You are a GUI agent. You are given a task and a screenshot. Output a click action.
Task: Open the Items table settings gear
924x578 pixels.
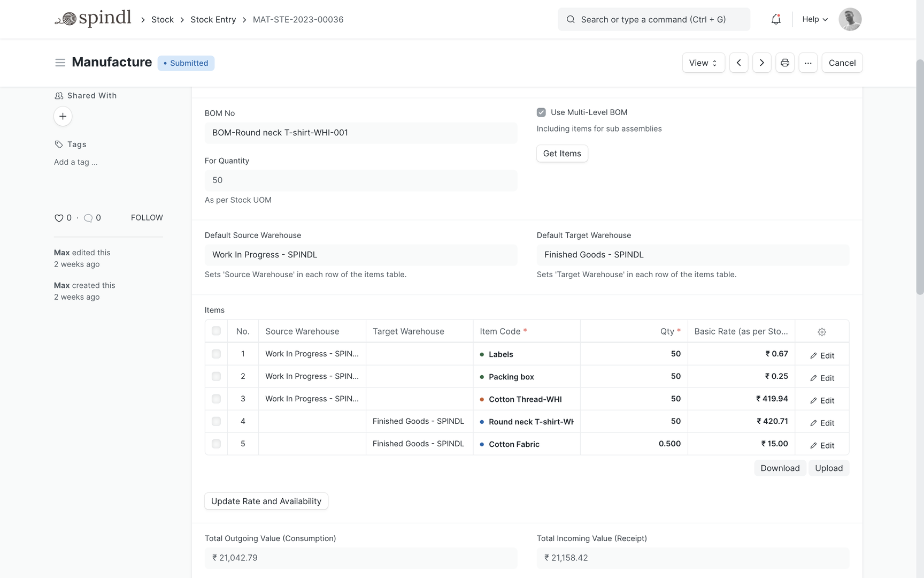[x=821, y=332]
